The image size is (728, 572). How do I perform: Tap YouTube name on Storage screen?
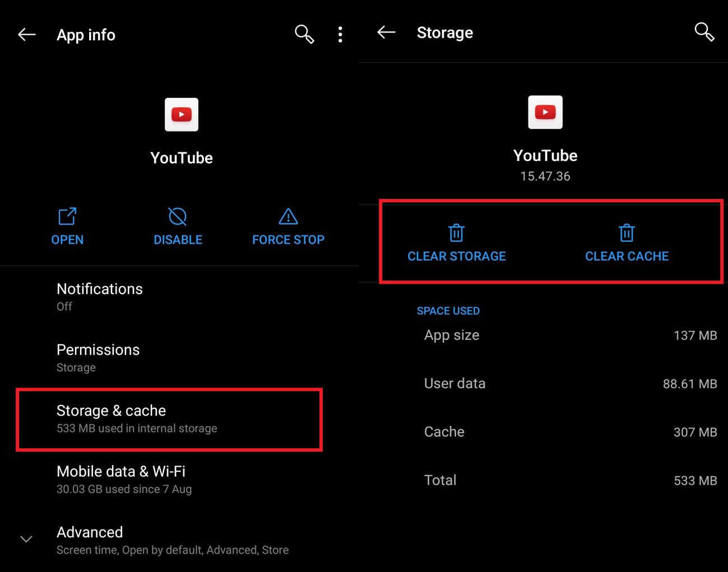tap(545, 155)
